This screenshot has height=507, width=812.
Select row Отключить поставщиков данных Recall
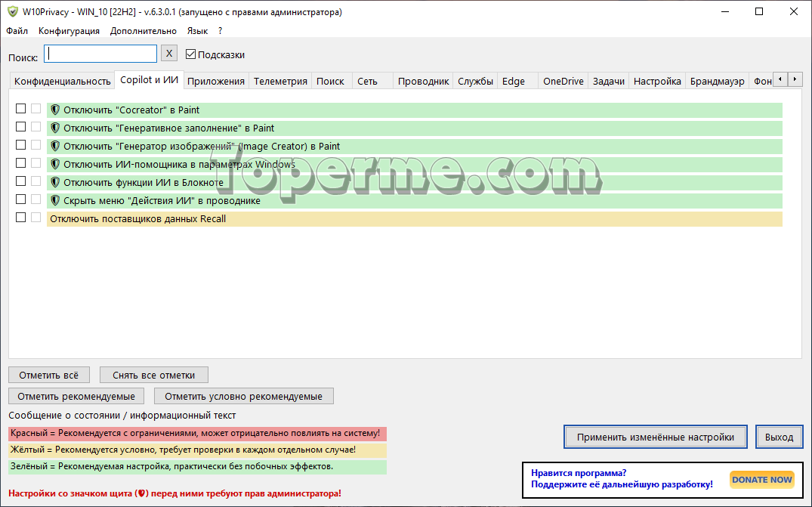(x=414, y=218)
